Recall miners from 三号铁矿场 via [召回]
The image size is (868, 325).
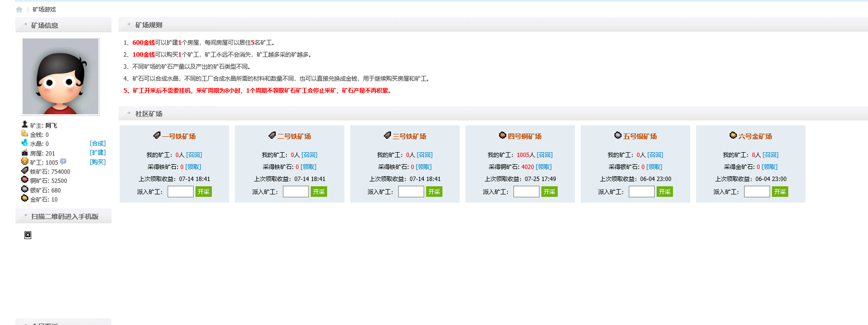tap(425, 155)
